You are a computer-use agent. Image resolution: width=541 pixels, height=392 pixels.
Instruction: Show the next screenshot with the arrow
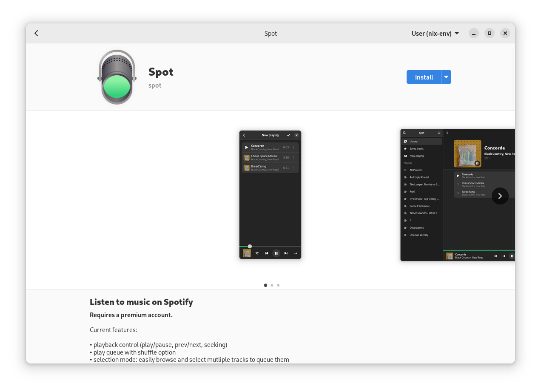tap(500, 196)
